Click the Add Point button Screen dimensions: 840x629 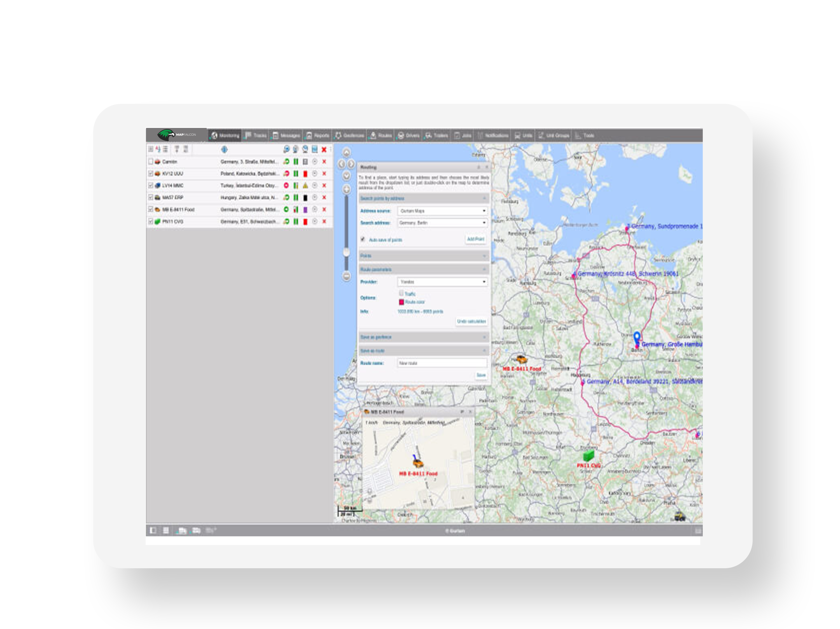(475, 239)
